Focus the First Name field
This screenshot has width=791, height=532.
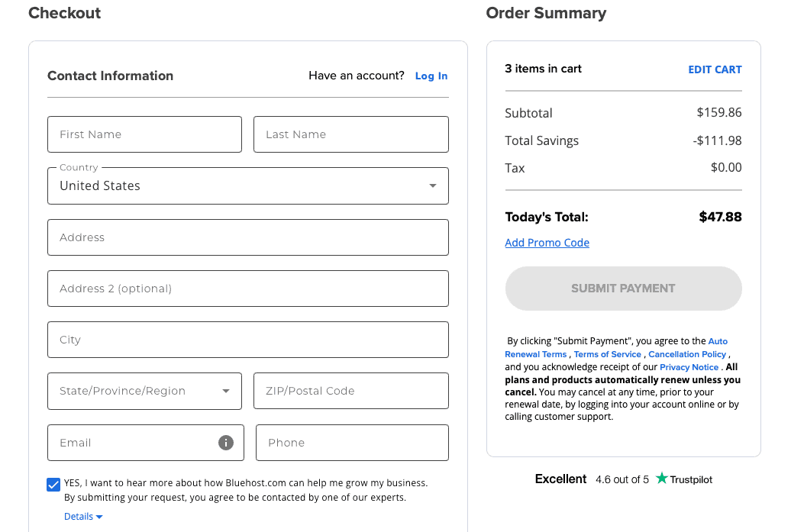tap(144, 134)
